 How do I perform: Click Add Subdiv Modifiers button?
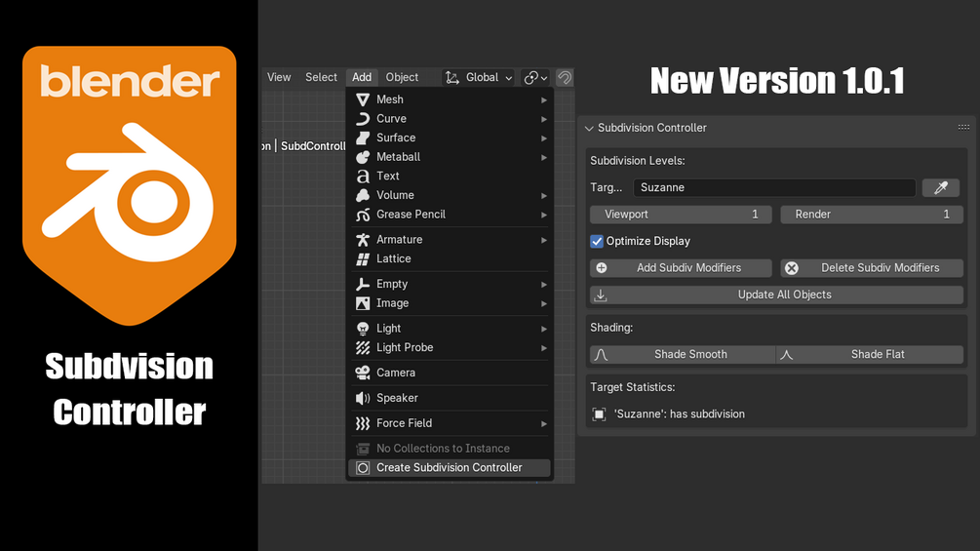pos(681,268)
